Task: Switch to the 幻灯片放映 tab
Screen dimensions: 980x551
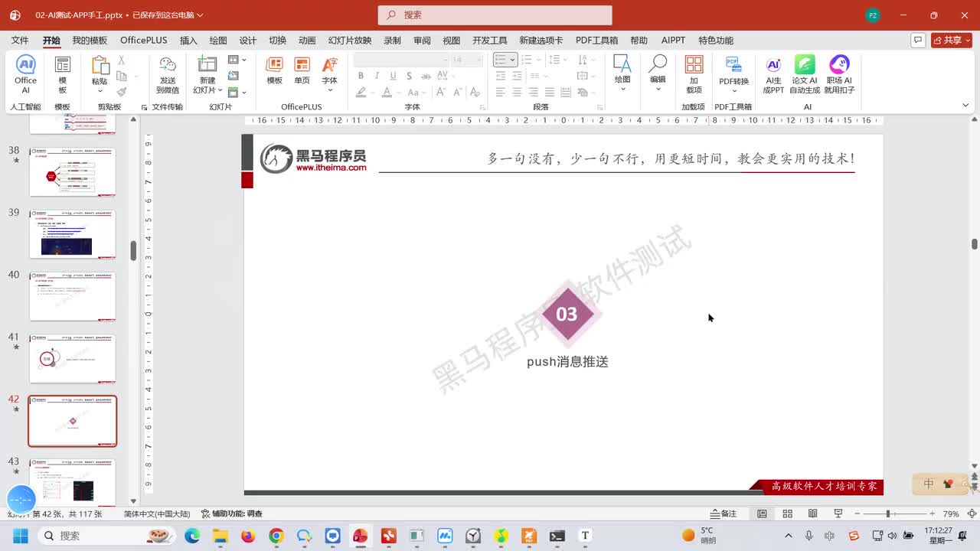Action: (350, 41)
